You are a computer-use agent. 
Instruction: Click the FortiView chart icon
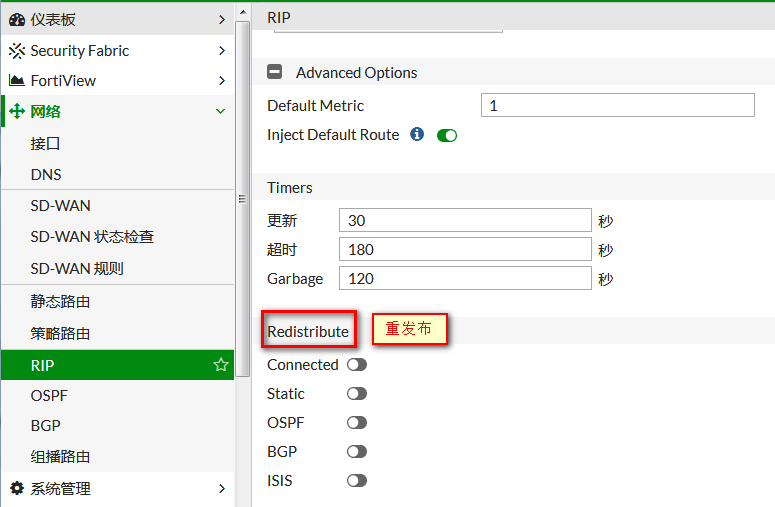click(x=17, y=81)
